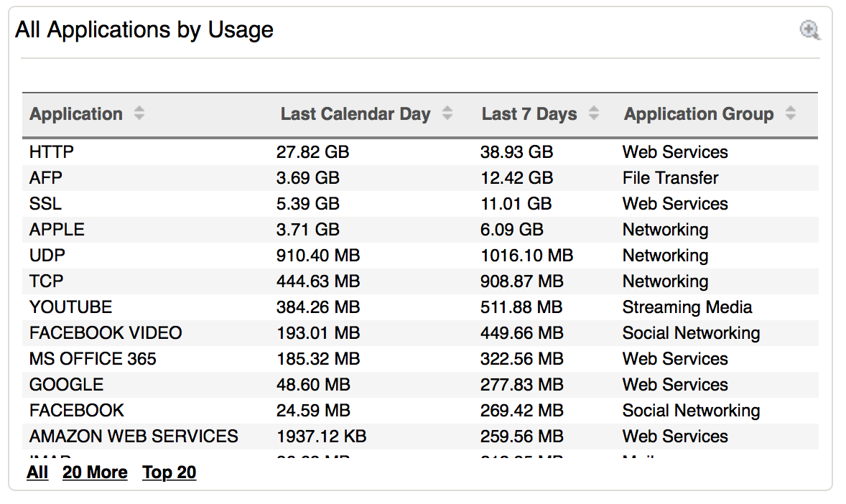
Task: Click the 193.01 MB value
Action: (x=318, y=333)
